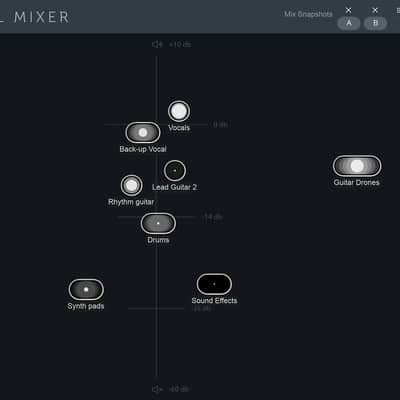Select the Synth pads track node
This screenshot has width=400, height=400.
coord(86,289)
